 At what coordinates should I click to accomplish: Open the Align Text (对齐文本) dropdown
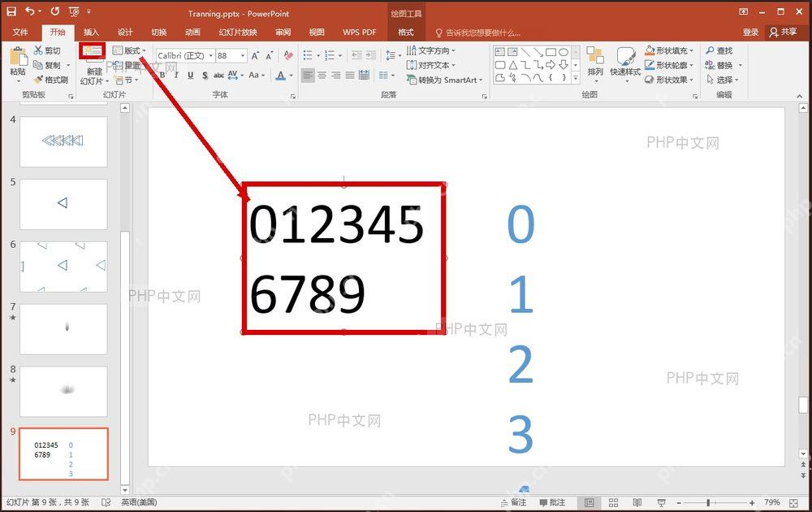(431, 65)
